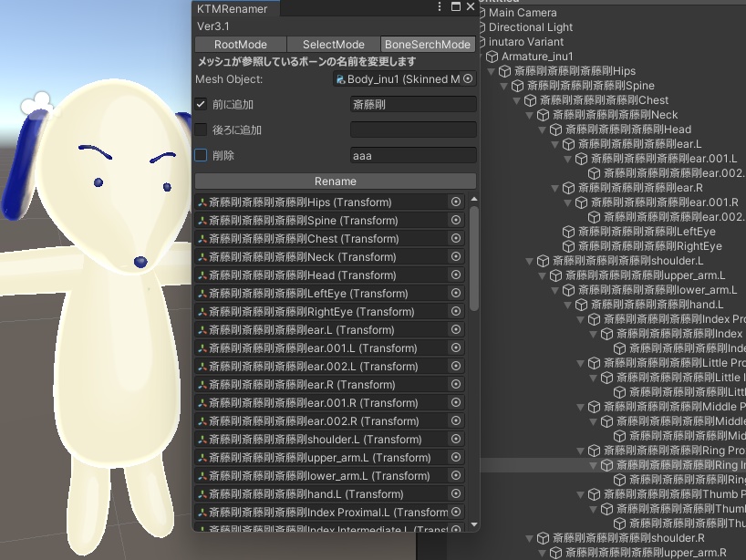Enable the 後ろに追加 checkbox
The image size is (746, 560).
click(x=202, y=129)
